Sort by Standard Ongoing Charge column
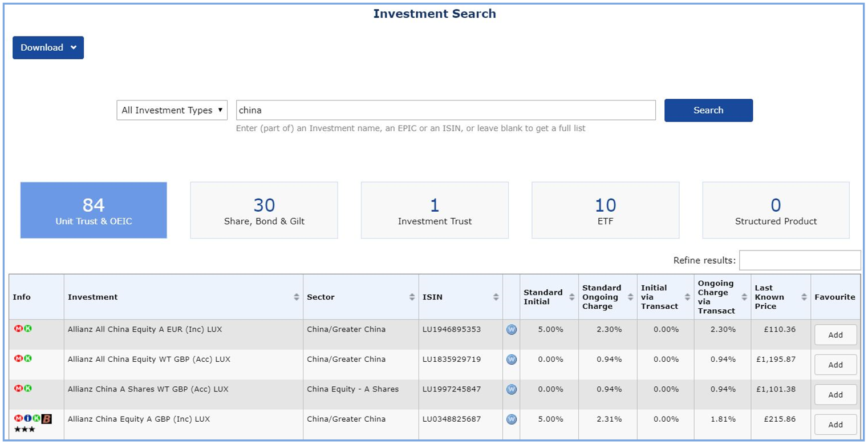Image resolution: width=868 pixels, height=444 pixels. 630,297
